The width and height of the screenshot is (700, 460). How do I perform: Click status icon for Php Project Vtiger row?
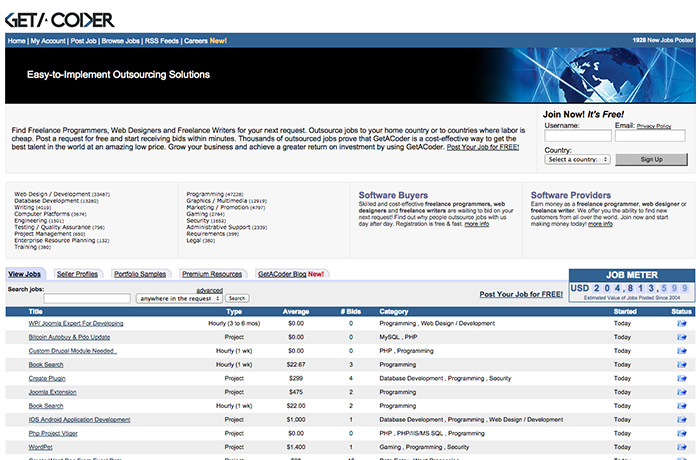pyautogui.click(x=681, y=433)
